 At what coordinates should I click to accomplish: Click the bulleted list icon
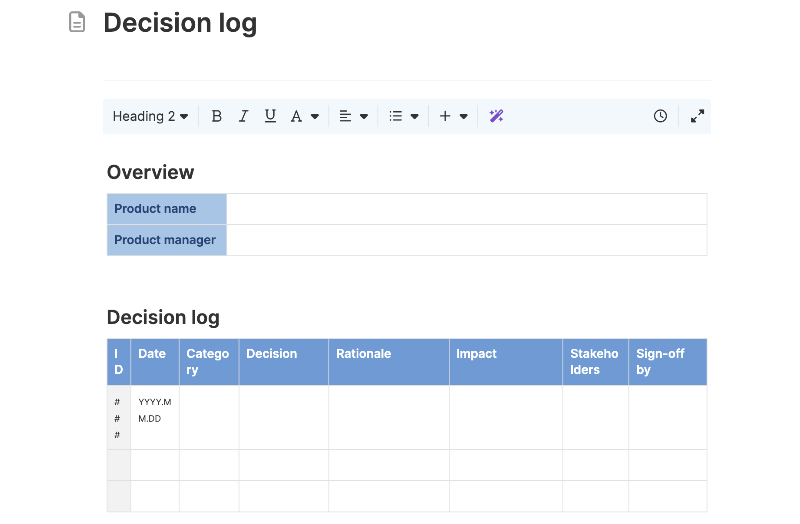[x=395, y=116]
